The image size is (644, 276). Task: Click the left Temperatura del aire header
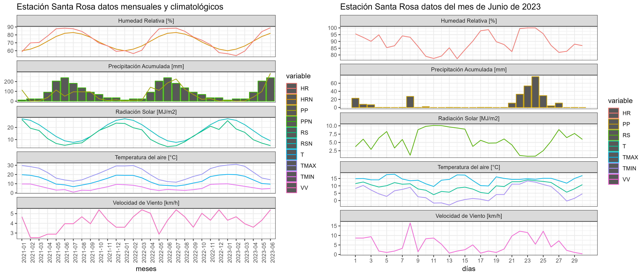[x=146, y=157]
